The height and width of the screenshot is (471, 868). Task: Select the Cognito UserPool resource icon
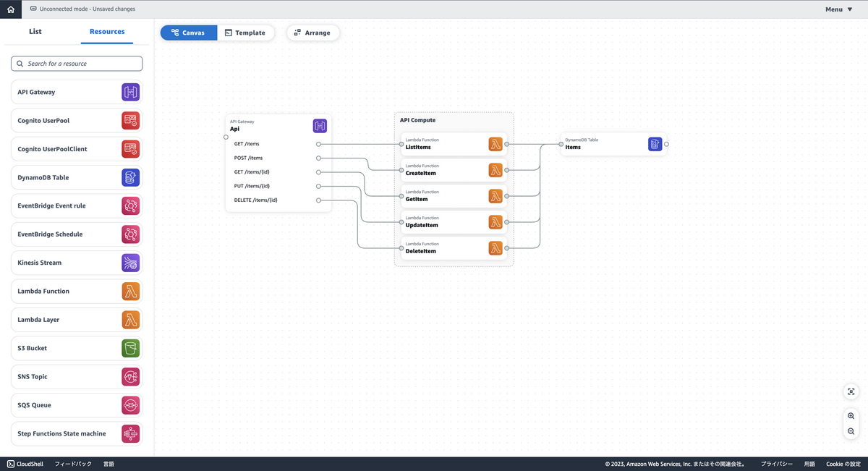point(131,120)
